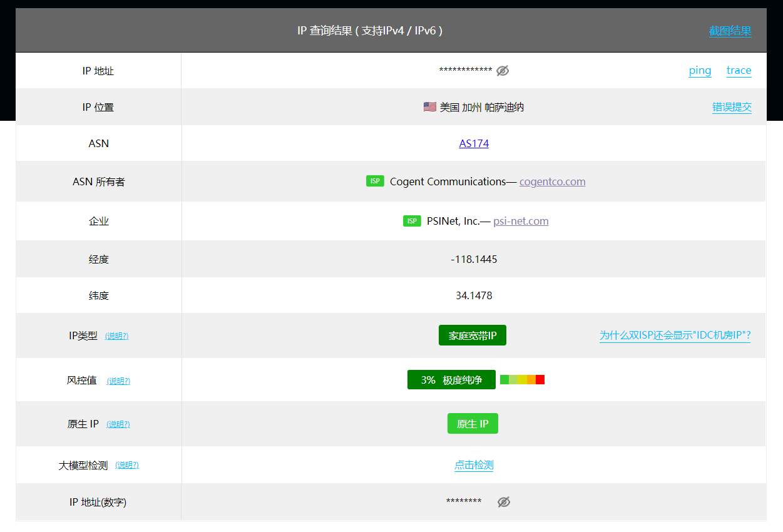Open the 错误提交 link
The height and width of the screenshot is (532, 783).
732,107
